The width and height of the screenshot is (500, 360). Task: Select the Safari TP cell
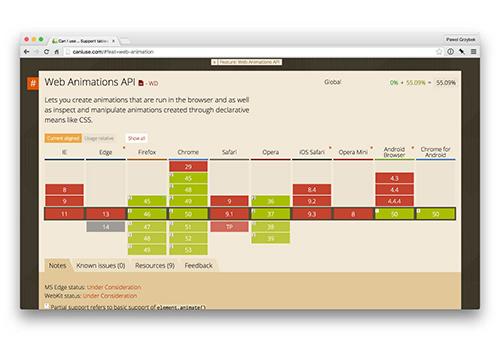tap(229, 227)
